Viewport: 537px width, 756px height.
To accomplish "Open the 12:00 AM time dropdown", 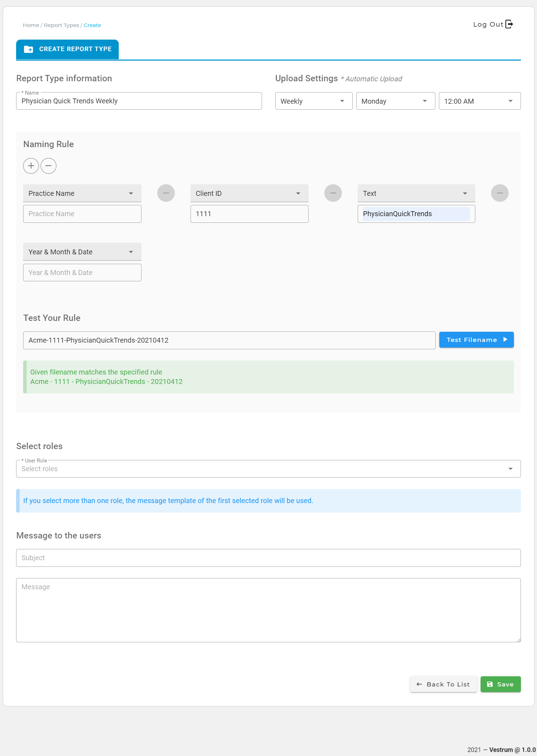I will point(480,101).
